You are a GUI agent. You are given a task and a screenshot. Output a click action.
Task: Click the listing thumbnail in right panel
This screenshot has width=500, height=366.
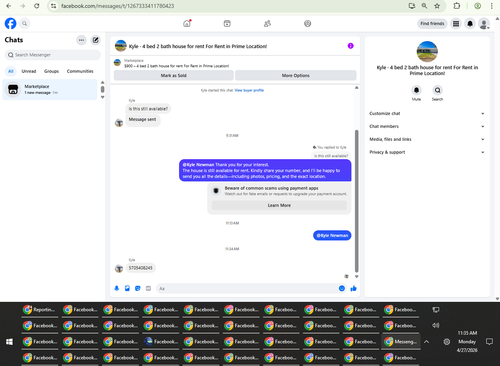(x=427, y=51)
